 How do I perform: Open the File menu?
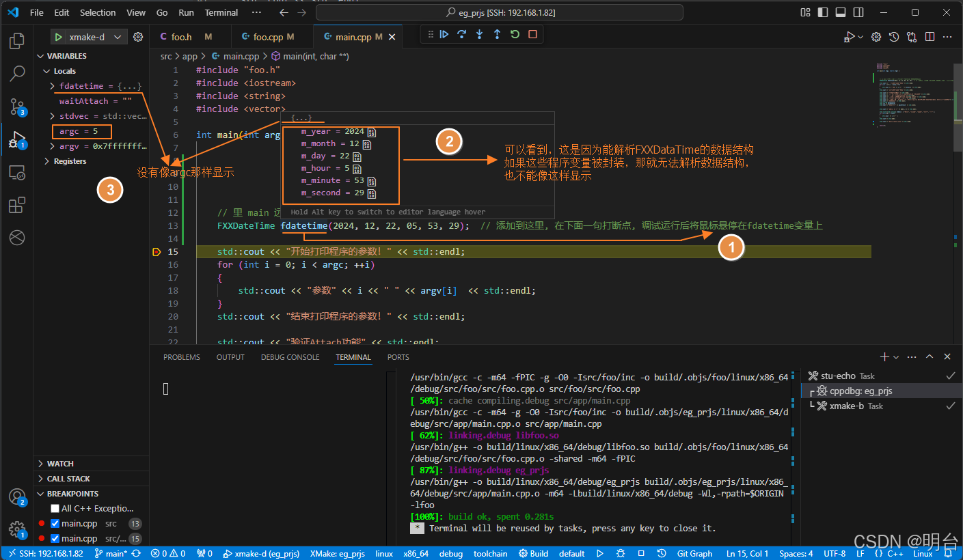[x=36, y=12]
